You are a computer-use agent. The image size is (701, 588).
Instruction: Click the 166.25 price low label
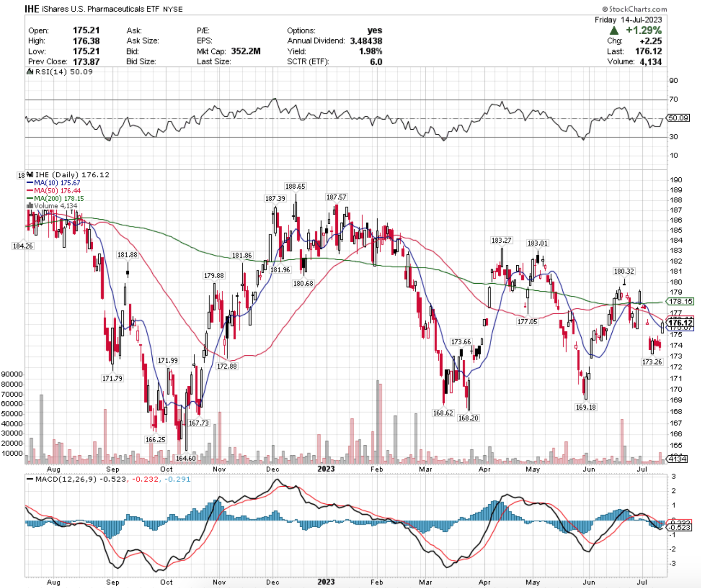coord(155,439)
